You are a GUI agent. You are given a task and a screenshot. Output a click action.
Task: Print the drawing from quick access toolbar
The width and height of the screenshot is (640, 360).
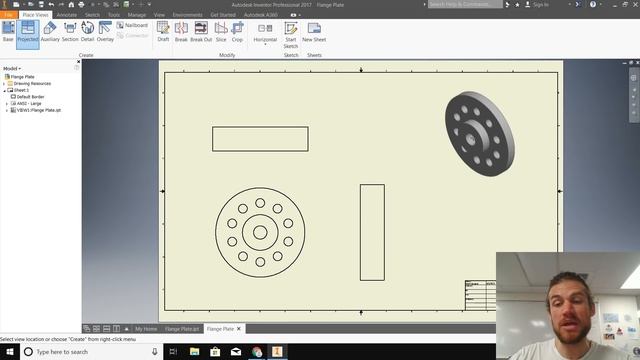pos(81,4)
